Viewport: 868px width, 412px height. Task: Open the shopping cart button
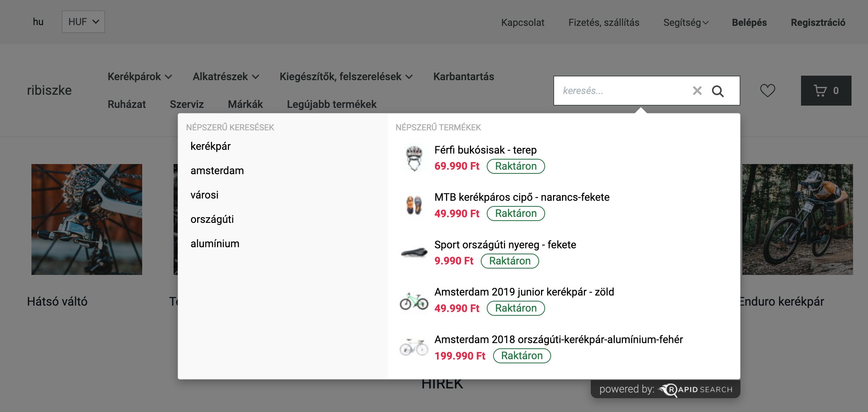(x=826, y=91)
